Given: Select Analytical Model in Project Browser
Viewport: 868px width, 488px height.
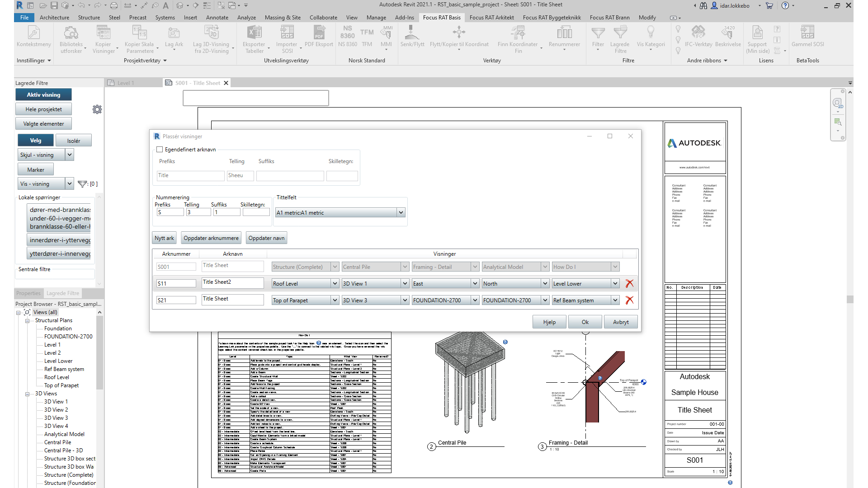Looking at the screenshot, I should coord(64,434).
